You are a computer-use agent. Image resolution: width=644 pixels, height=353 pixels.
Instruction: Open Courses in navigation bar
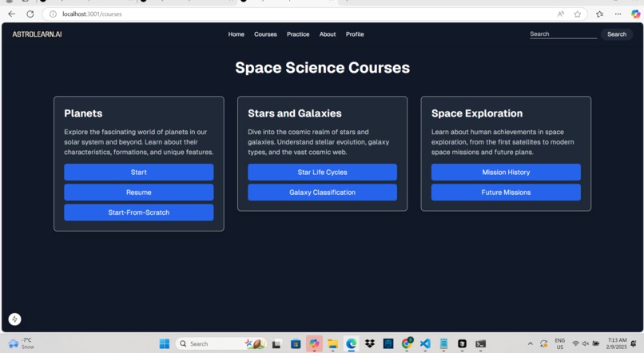pyautogui.click(x=265, y=34)
